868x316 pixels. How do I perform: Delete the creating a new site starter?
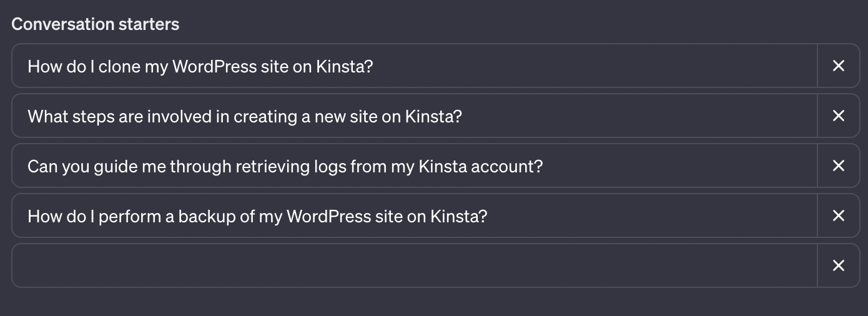point(838,116)
